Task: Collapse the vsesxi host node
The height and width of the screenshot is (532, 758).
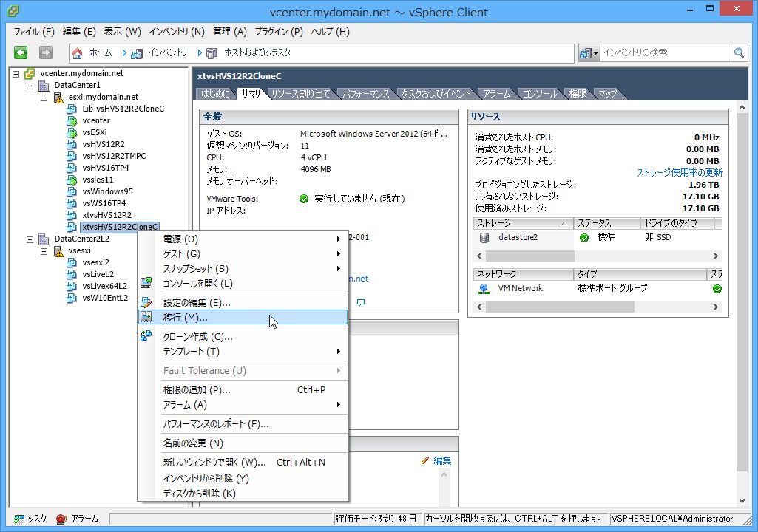Action: (44, 251)
